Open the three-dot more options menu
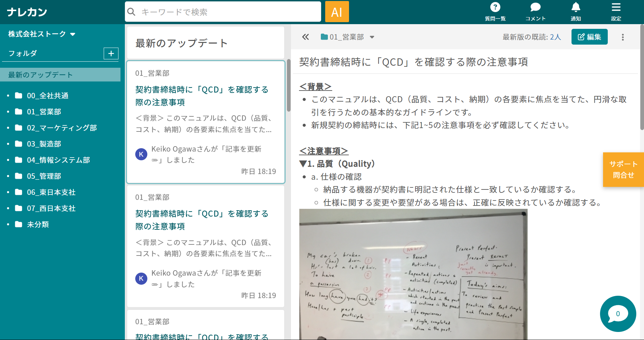 point(623,37)
